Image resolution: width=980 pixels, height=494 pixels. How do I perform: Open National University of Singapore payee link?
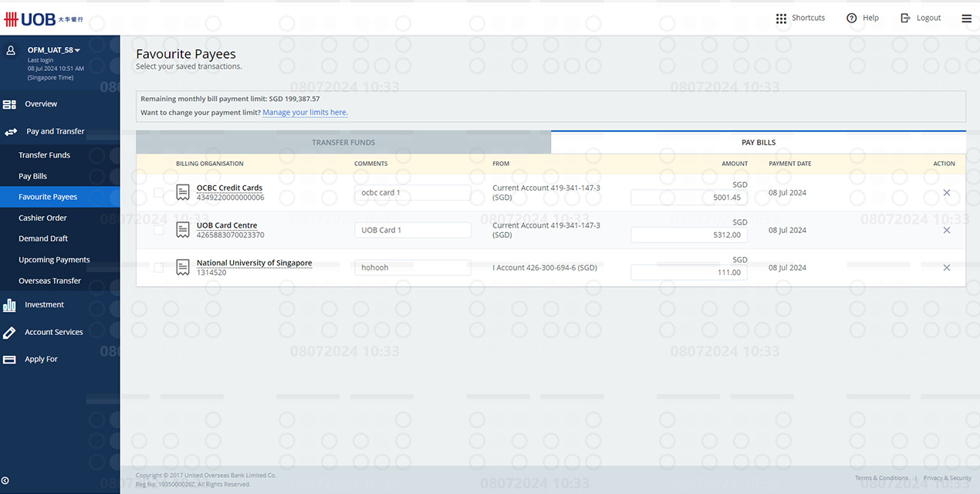pos(254,263)
